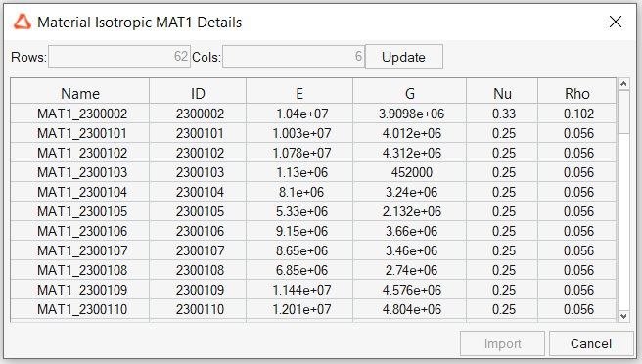Viewport: 642px width, 364px height.
Task: Click the Rho 0.102 cell
Action: 576,114
